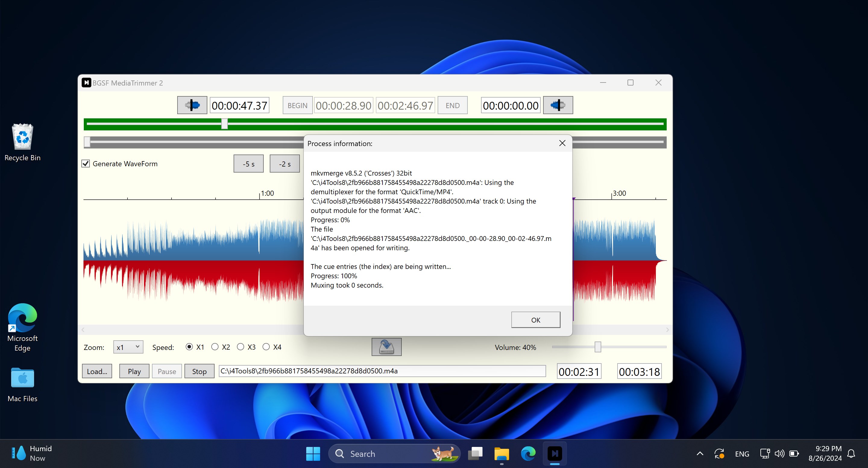Click the MediaTrimmer icon in the taskbar

pos(554,454)
